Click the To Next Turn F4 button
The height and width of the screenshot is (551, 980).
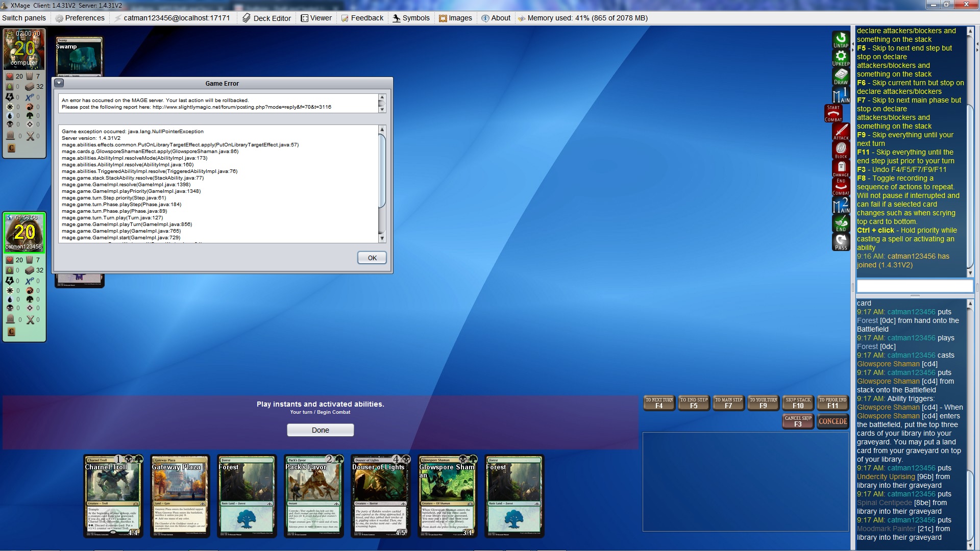coord(659,403)
